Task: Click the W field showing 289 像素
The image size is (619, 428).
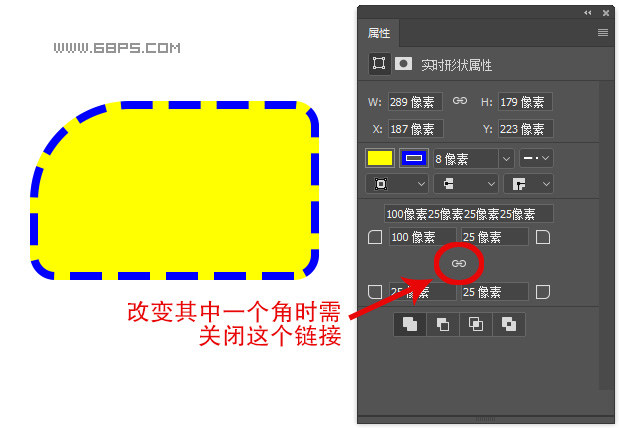Action: pyautogui.click(x=415, y=102)
